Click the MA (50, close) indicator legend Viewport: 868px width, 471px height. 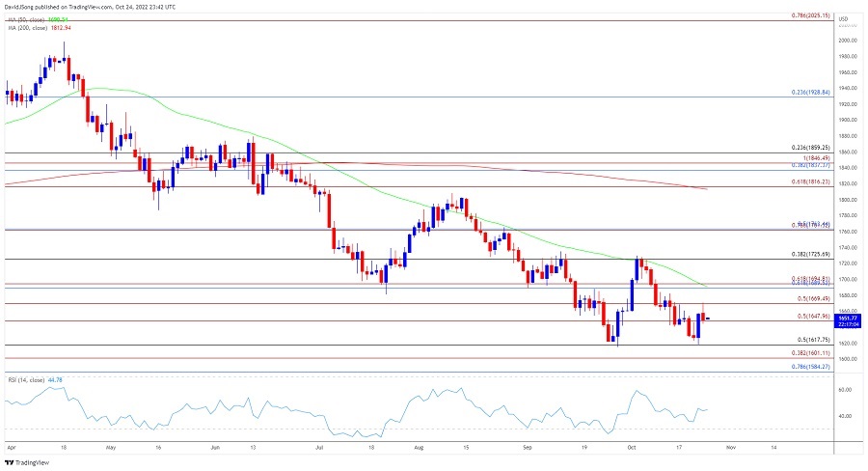(x=38, y=20)
